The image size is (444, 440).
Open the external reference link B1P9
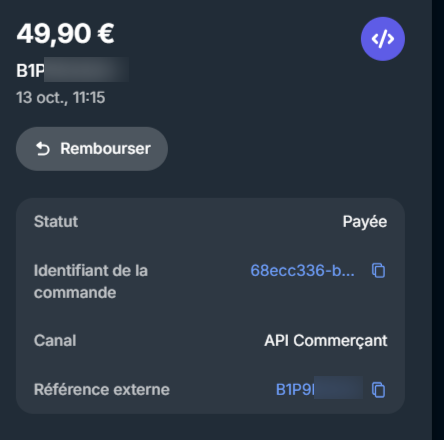click(x=295, y=389)
